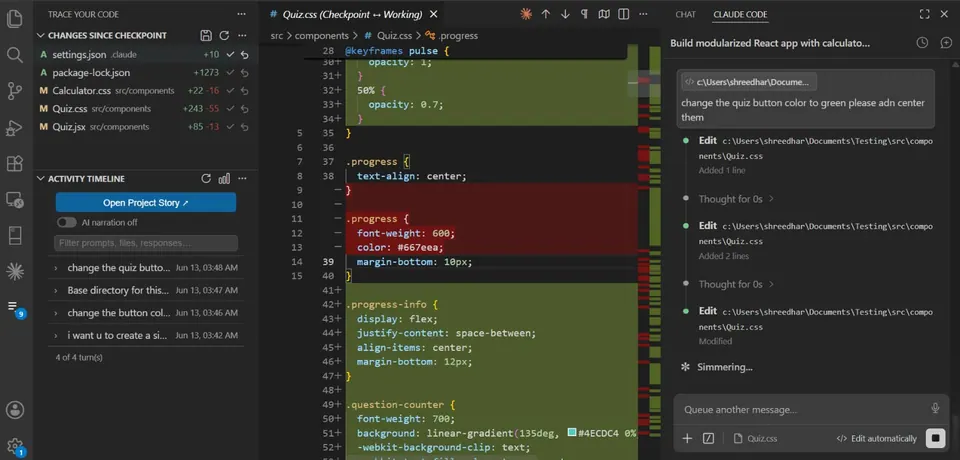Viewport: 960px width, 460px height.
Task: Open the Search view in activity bar
Action: [x=15, y=55]
